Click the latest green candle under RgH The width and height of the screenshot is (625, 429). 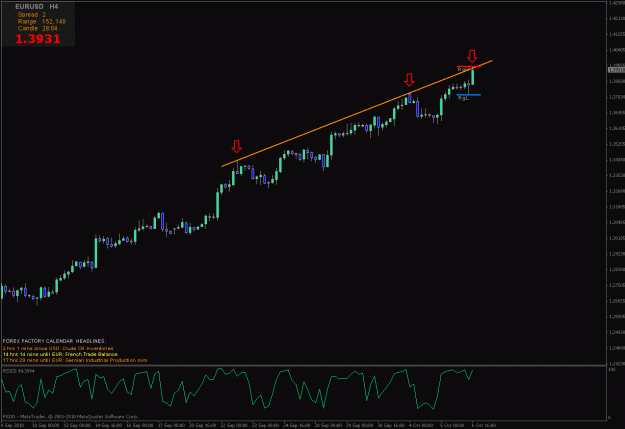coord(473,77)
